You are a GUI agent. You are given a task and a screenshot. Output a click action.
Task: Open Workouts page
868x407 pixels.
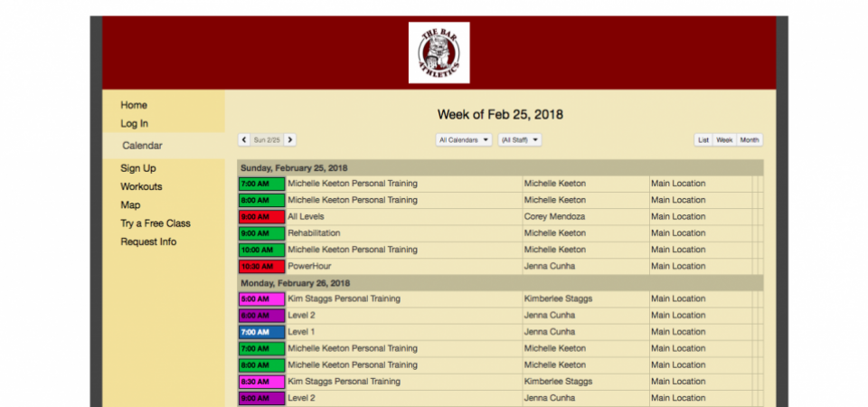coord(141,186)
